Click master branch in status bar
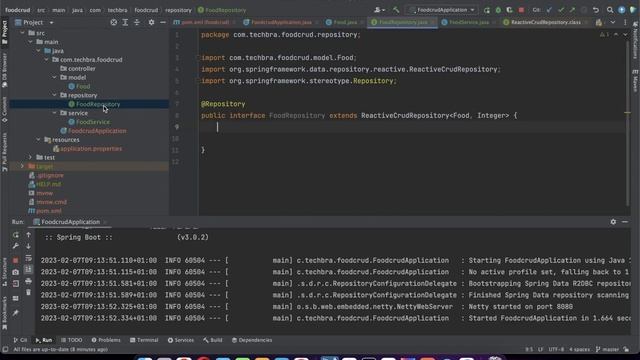 608,349
